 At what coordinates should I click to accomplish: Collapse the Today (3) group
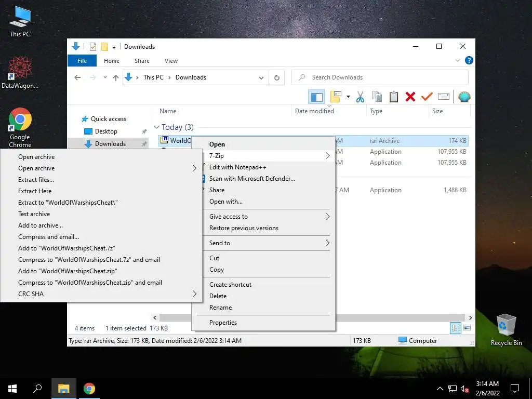pos(156,127)
